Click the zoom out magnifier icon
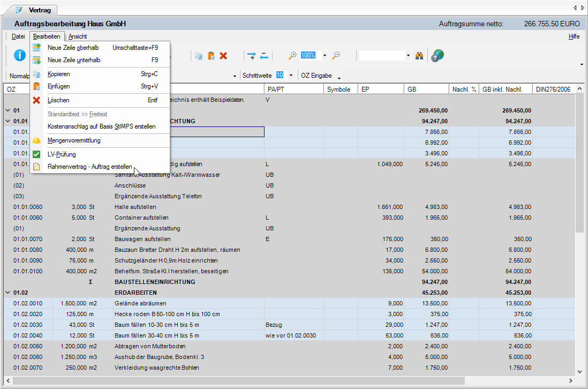The width and height of the screenshot is (588, 389). pos(336,56)
